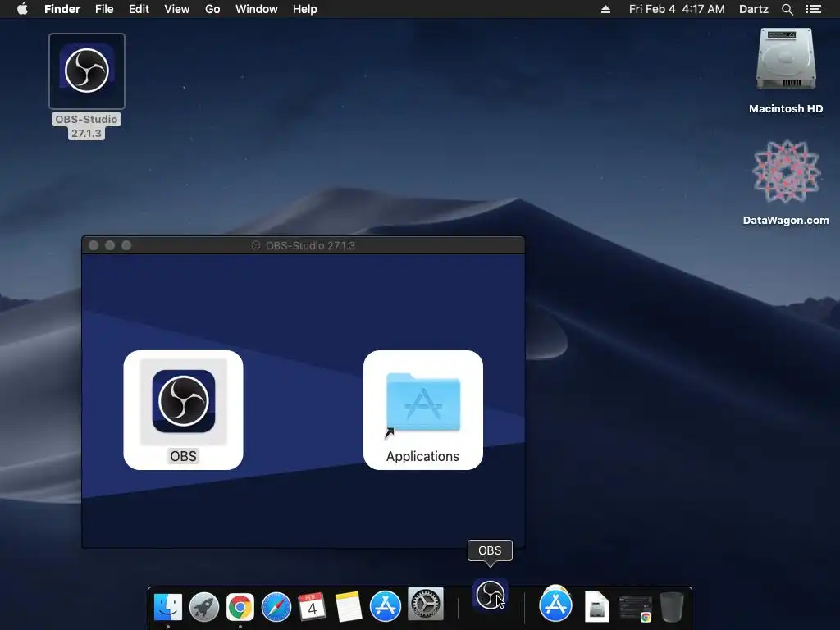
Task: Open the Dartz user menu
Action: (753, 9)
